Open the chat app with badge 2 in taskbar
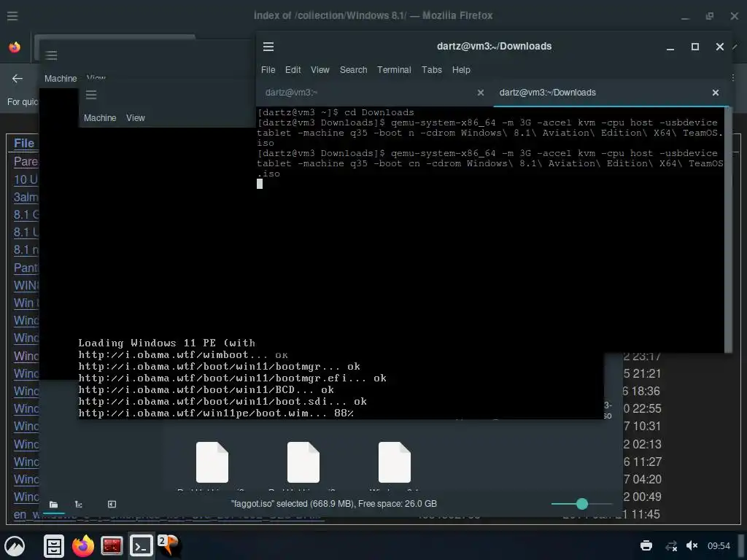 (169, 545)
